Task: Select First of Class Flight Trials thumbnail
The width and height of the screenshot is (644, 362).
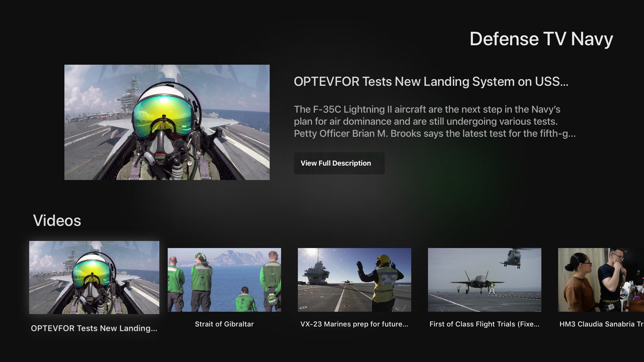Action: 485,280
